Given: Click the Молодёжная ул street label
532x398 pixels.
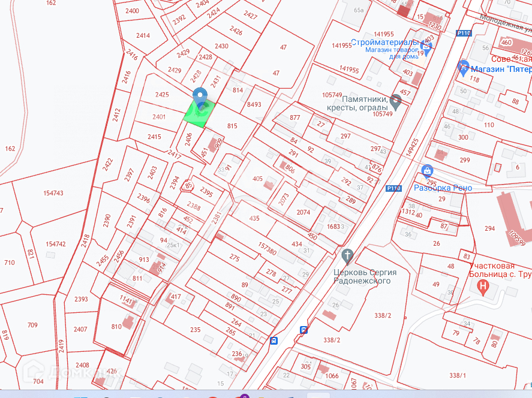Looking at the screenshot, I should coord(506,23).
